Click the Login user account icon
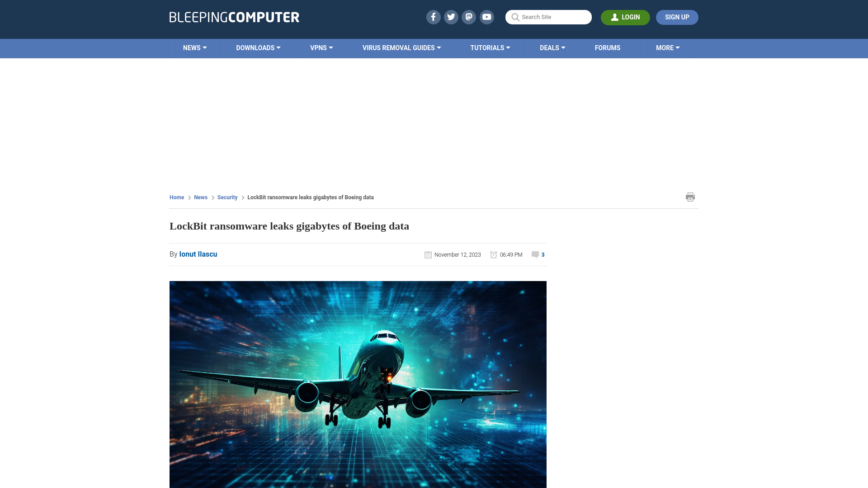This screenshot has width=868, height=488. coord(614,17)
